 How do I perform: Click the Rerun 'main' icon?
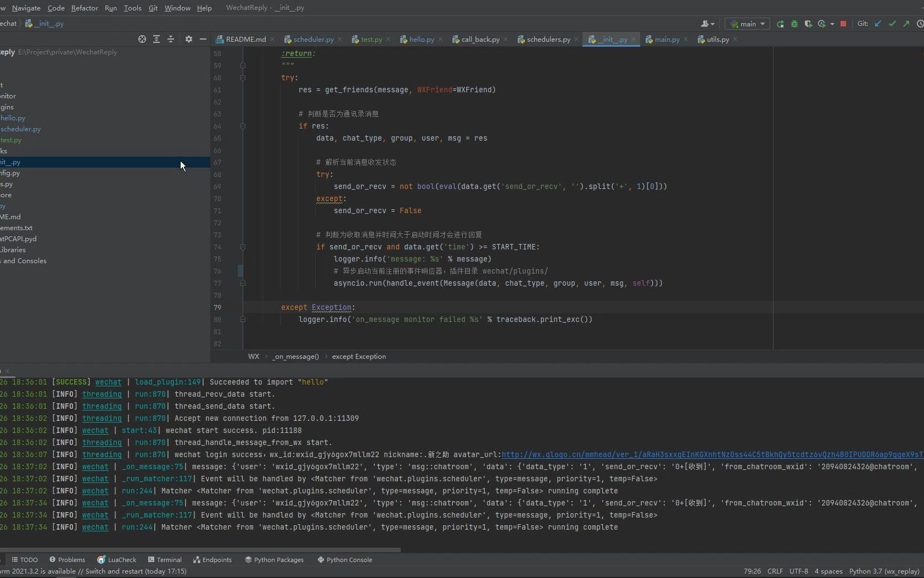(780, 24)
